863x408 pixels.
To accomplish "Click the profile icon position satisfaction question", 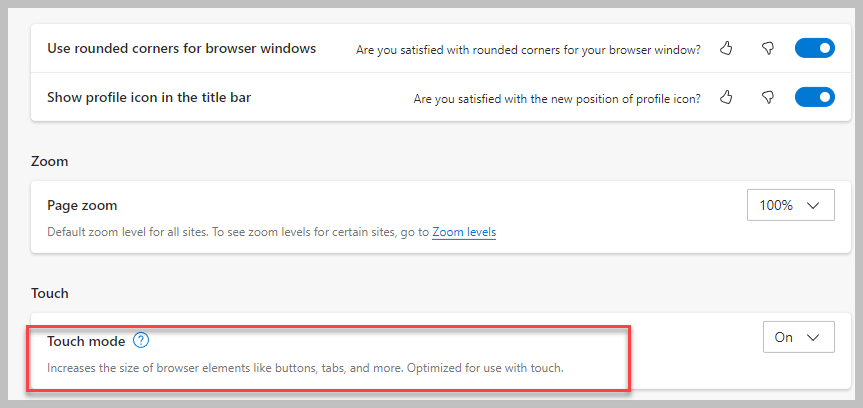I will coord(556,99).
